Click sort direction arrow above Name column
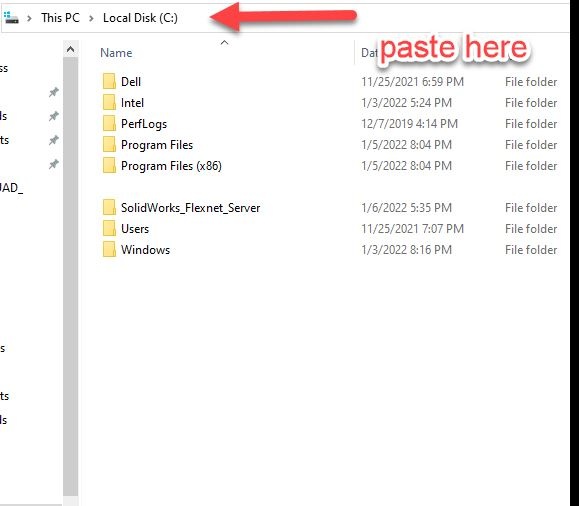The height and width of the screenshot is (506, 579). click(224, 43)
